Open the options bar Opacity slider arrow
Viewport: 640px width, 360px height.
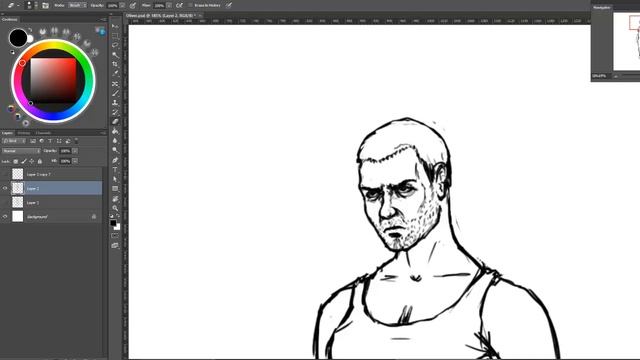click(x=122, y=5)
